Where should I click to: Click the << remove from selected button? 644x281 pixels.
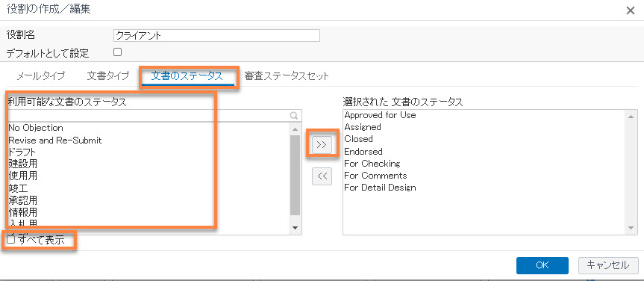point(322,176)
